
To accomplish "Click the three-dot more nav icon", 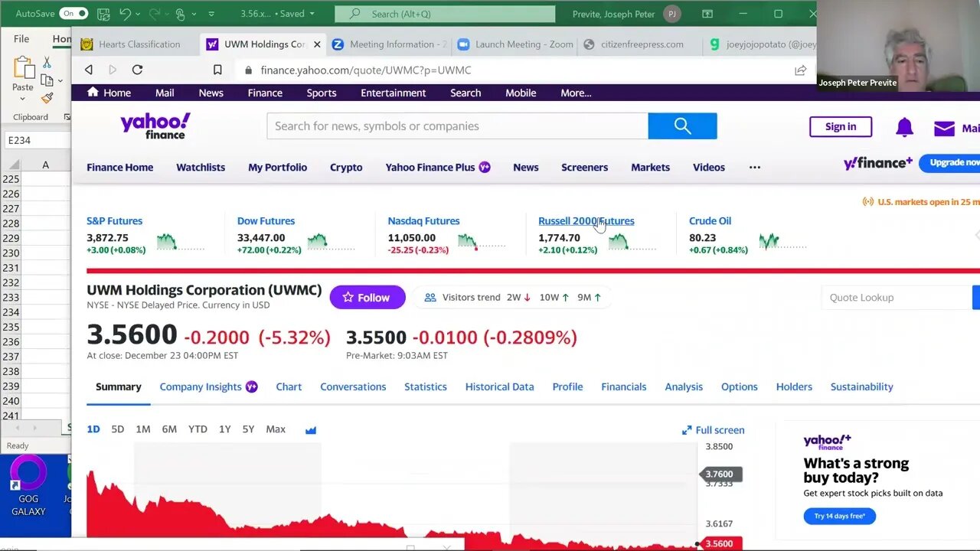I will tap(755, 167).
